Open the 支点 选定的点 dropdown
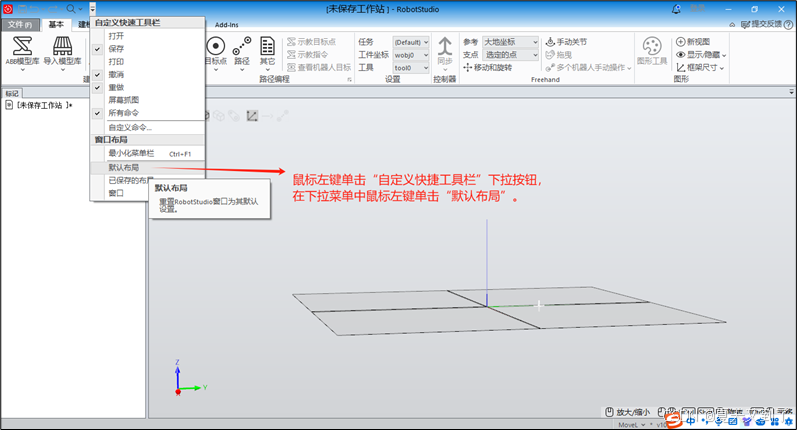The image size is (797, 430). [x=510, y=54]
